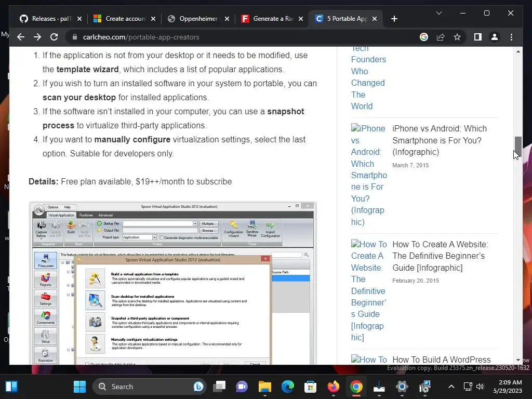Close the 5 Portable App tab

(375, 19)
